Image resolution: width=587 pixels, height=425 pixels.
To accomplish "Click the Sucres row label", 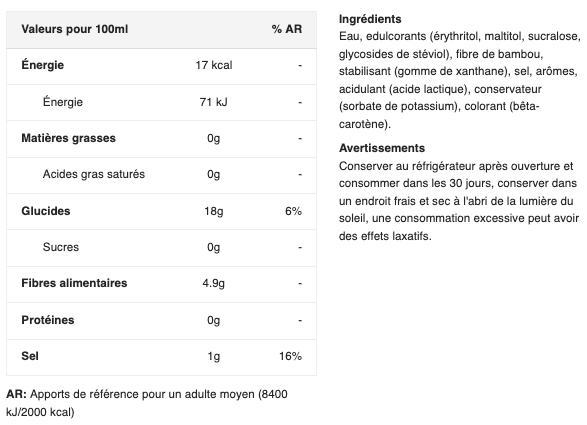I will [x=61, y=247].
